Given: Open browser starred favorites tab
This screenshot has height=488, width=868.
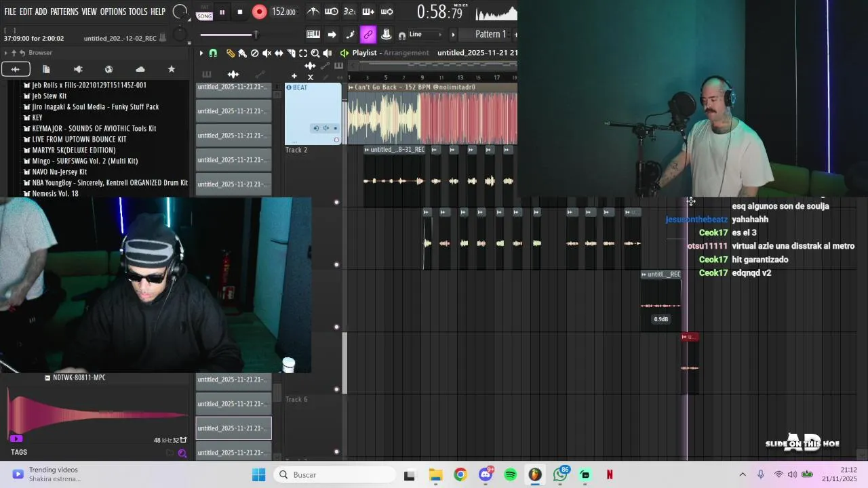Looking at the screenshot, I should [x=172, y=69].
